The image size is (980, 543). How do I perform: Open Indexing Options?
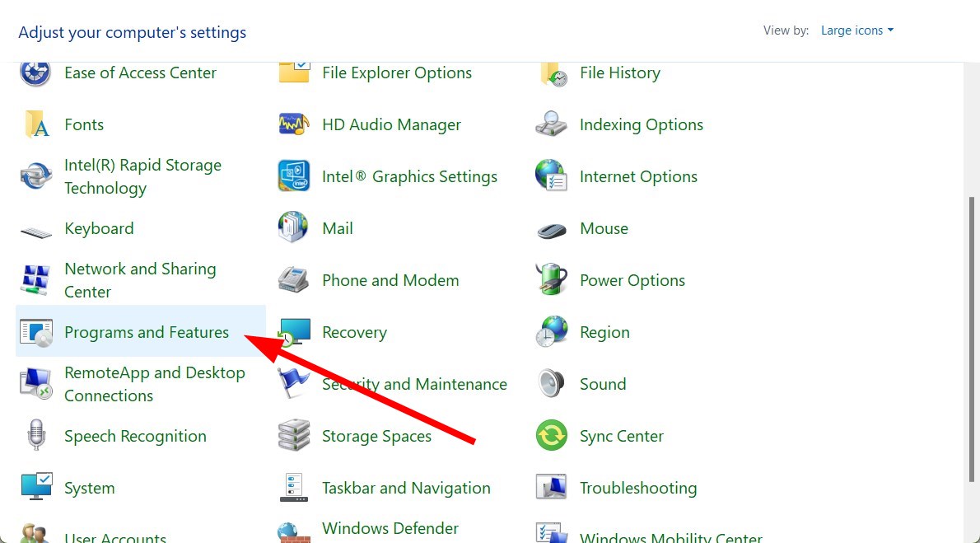[642, 124]
